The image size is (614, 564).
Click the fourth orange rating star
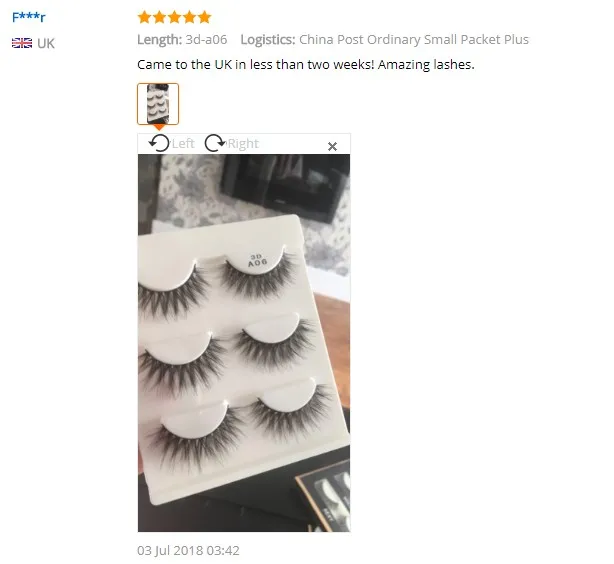tap(189, 17)
